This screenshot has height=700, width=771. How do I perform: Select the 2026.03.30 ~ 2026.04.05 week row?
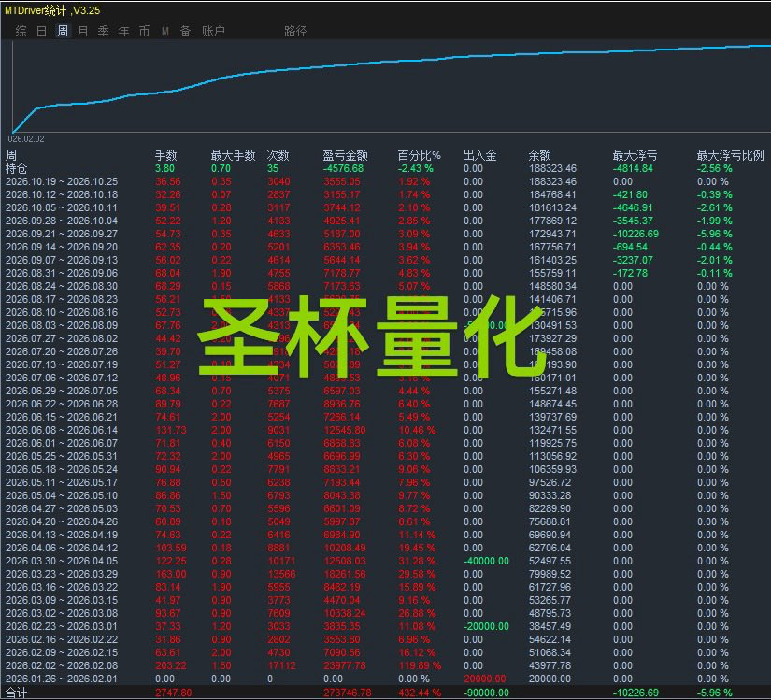point(385,561)
